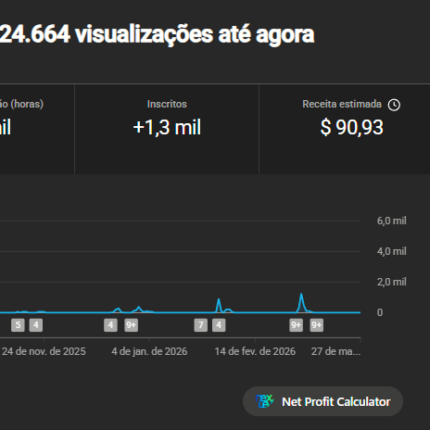The image size is (430, 430).
Task: Click the Net Profit Calculator logo icon
Action: 264,401
